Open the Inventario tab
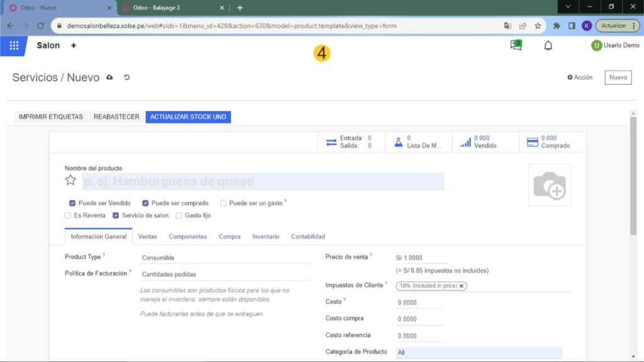The height and width of the screenshot is (362, 644). click(x=265, y=237)
